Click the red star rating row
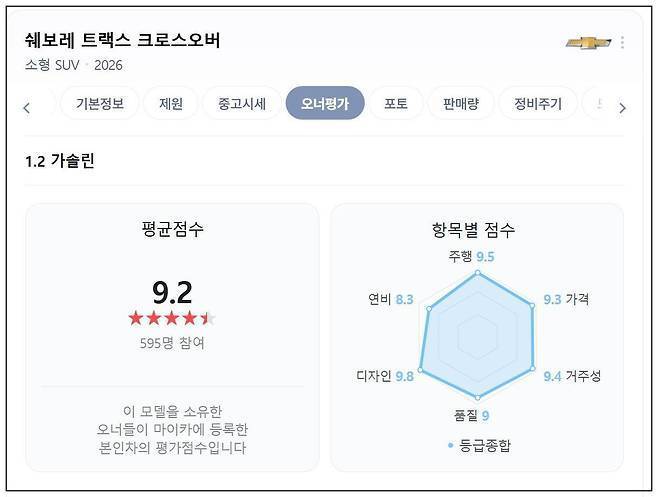The height and width of the screenshot is (497, 658). (172, 318)
